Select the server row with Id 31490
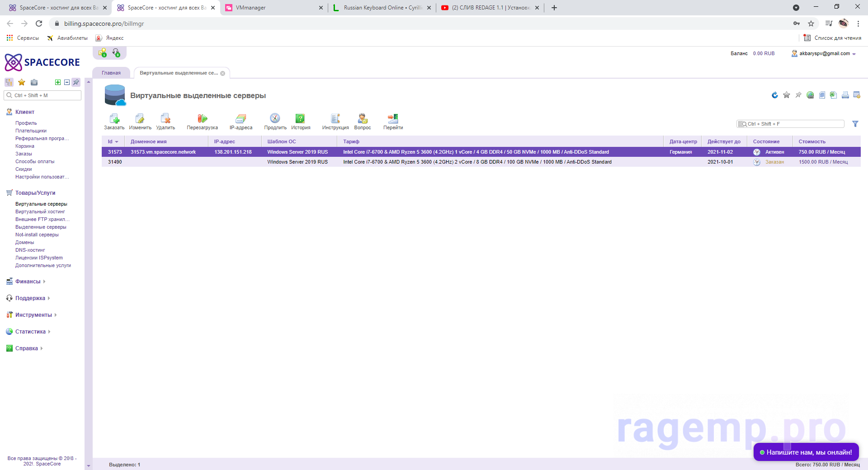 [x=481, y=162]
